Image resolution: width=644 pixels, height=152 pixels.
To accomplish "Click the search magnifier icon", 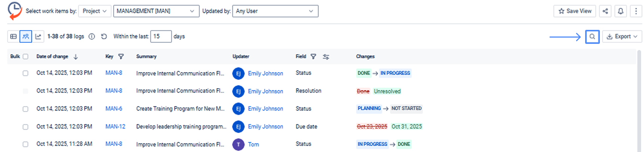I will click(592, 37).
